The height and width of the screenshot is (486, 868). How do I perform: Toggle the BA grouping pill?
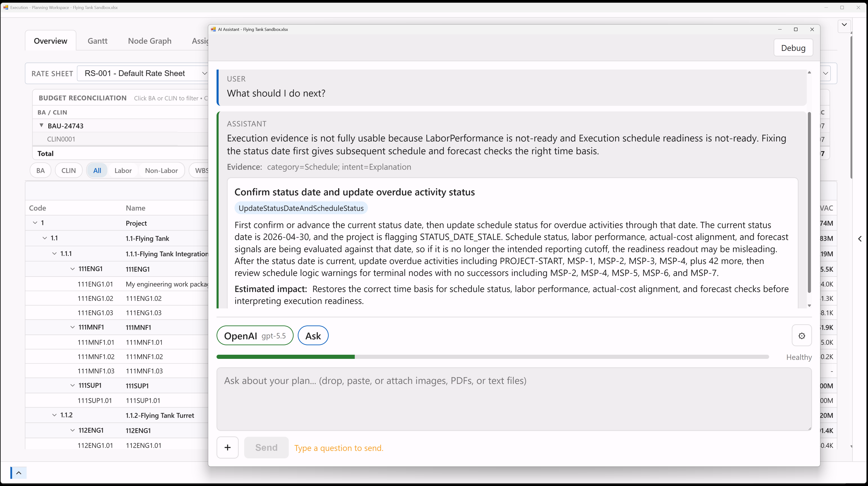pos(41,170)
